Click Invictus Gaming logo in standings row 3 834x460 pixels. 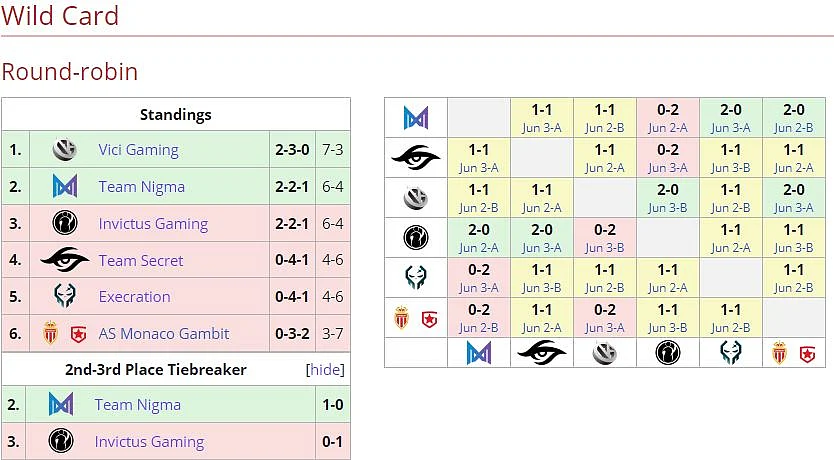click(65, 223)
